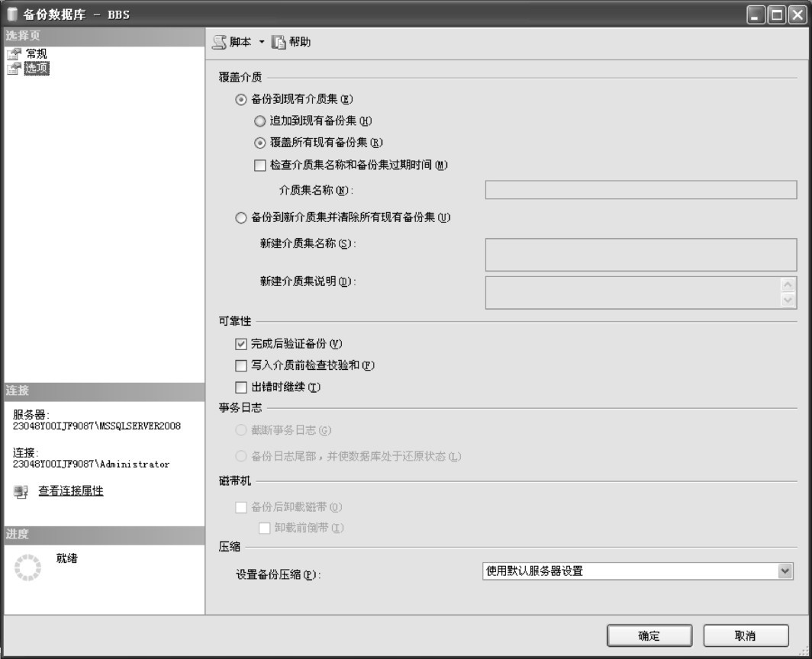Open the 常规 page

pyautogui.click(x=37, y=53)
